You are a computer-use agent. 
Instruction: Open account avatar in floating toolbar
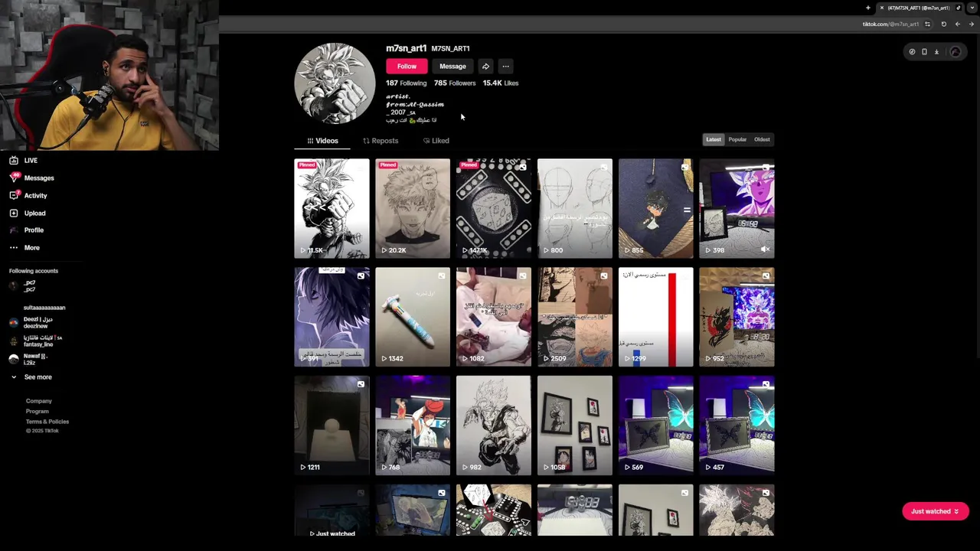[955, 52]
